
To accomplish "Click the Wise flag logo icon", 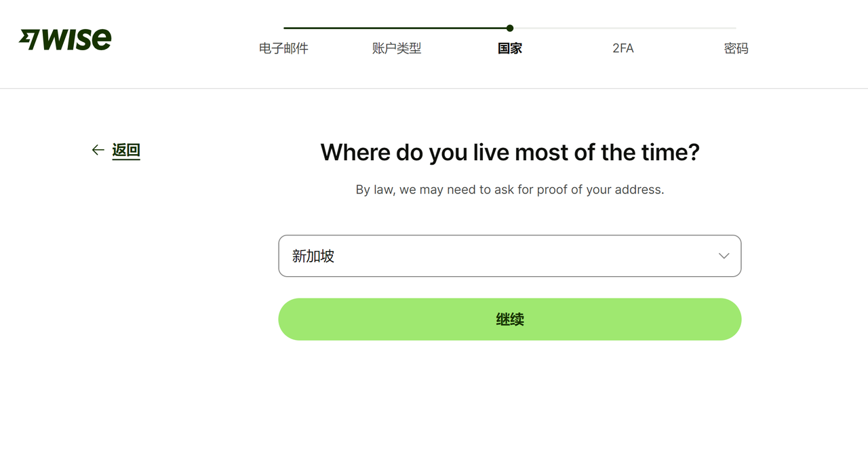I will click(x=29, y=39).
